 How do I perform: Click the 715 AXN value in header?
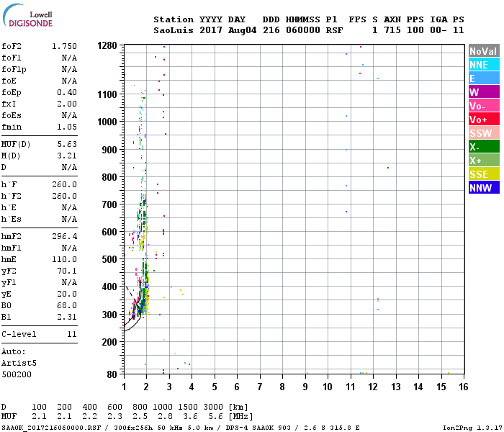tap(392, 30)
